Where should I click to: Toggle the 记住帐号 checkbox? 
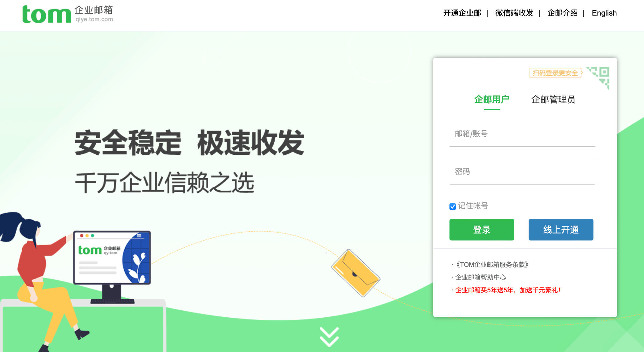click(453, 206)
